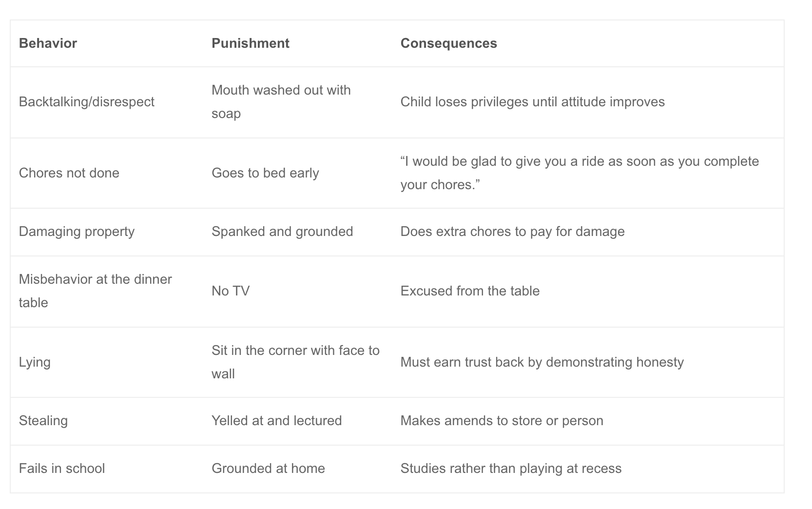
Task: Select the 'Chores not done' cell
Action: point(69,173)
